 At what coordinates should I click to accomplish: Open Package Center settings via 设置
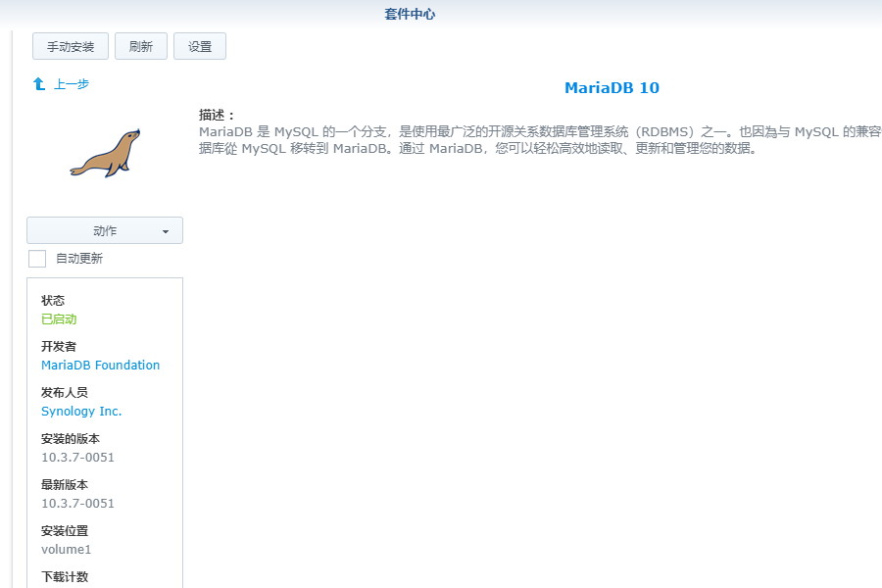(200, 45)
